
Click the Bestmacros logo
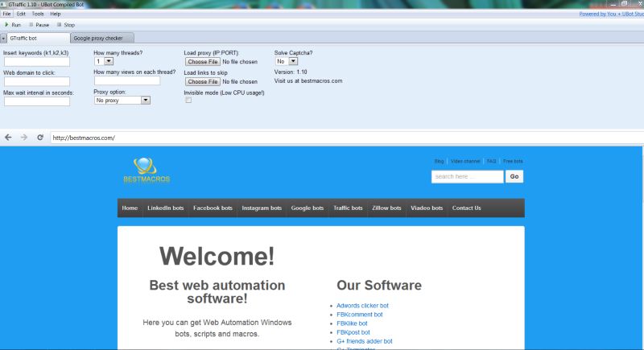147,170
